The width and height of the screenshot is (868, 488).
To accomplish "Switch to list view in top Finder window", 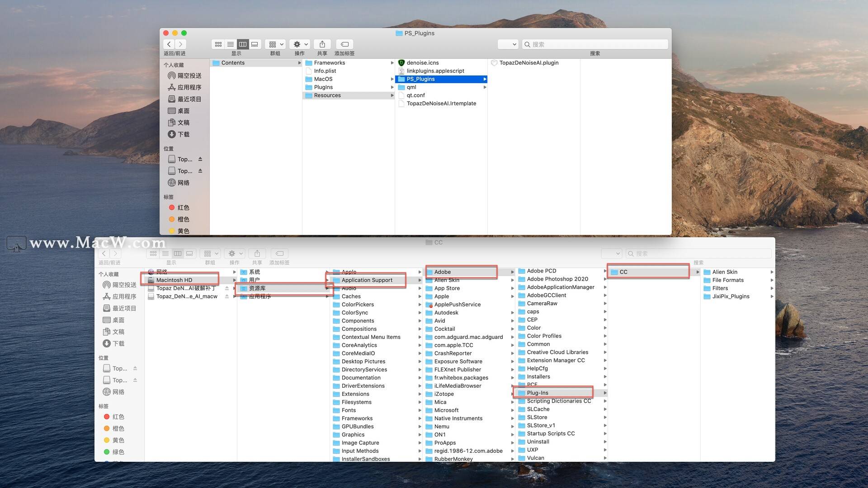I will 231,44.
